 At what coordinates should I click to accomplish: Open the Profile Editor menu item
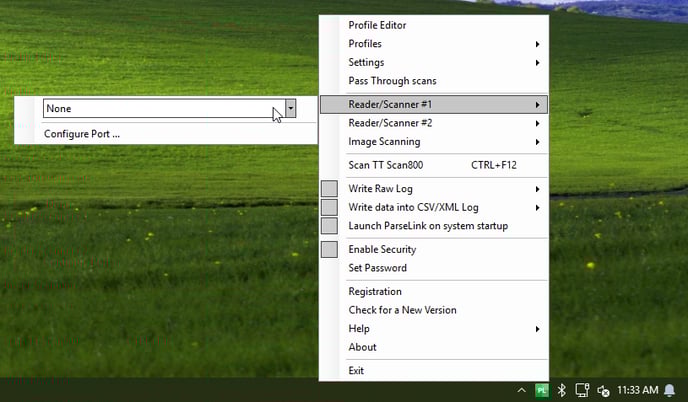click(x=434, y=25)
